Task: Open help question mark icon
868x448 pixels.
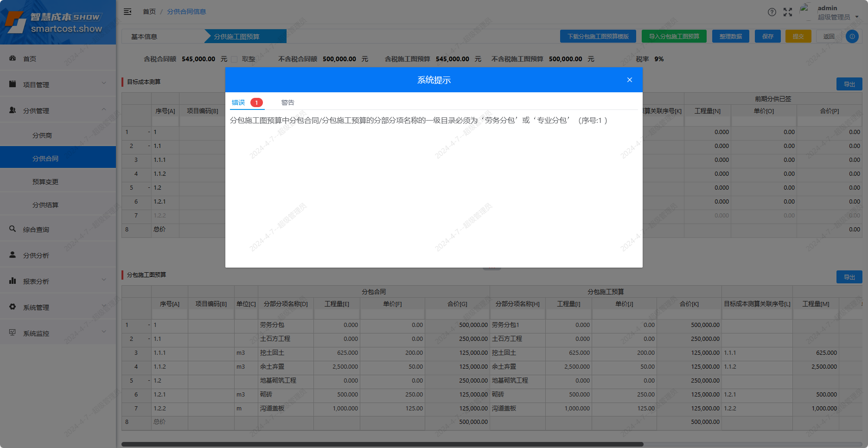Action: [x=772, y=12]
